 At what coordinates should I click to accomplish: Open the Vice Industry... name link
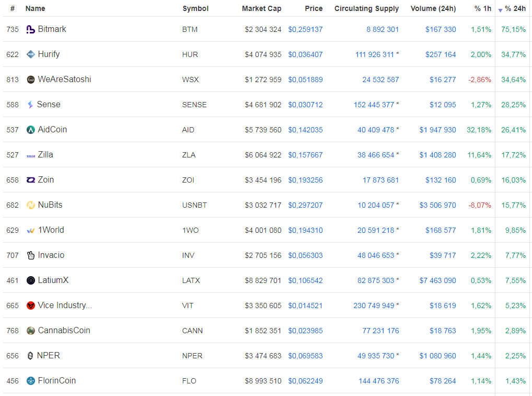click(65, 306)
